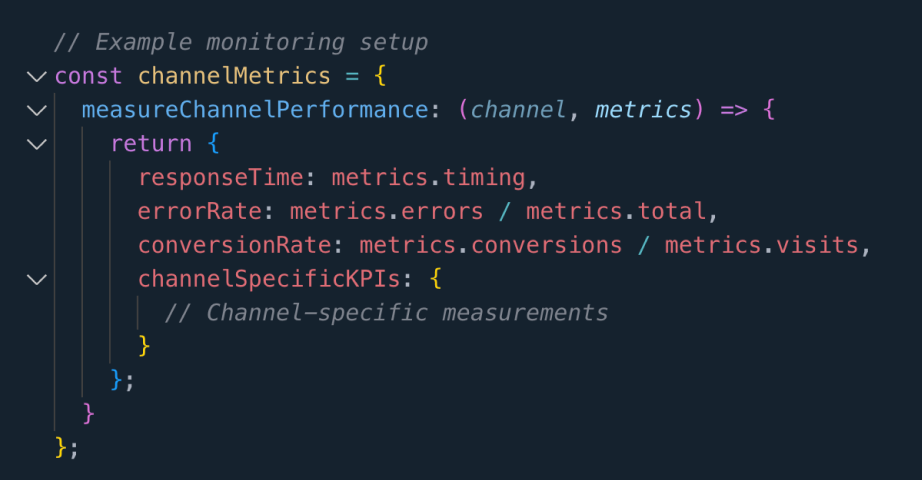
Task: Place cursor on the return keyword
Action: tap(151, 144)
